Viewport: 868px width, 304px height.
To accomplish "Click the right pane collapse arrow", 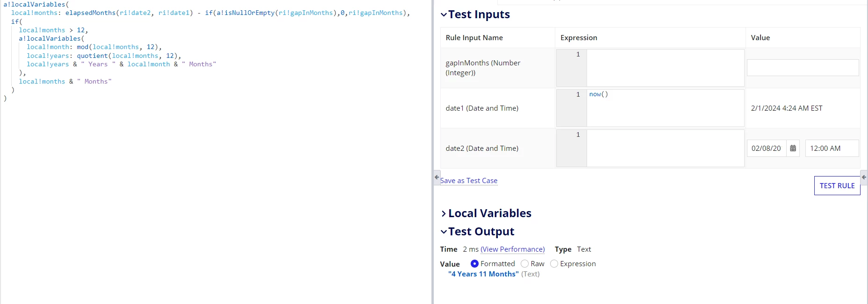I will (864, 177).
